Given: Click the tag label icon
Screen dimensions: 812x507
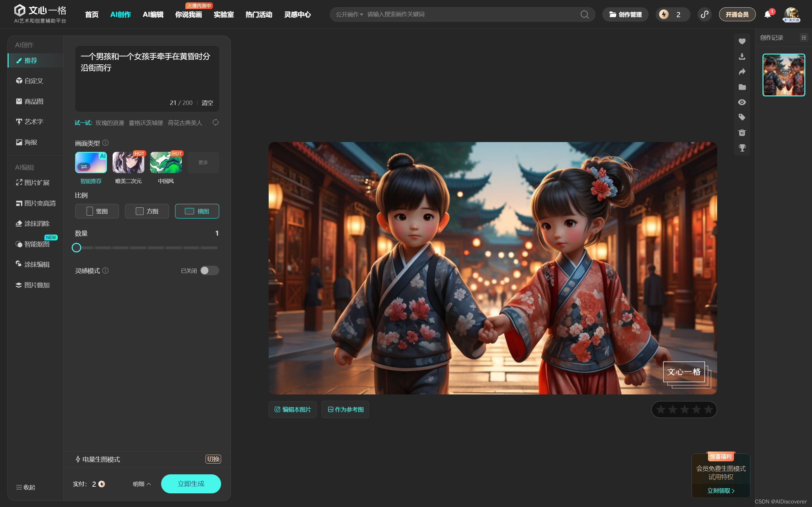Looking at the screenshot, I should [742, 117].
